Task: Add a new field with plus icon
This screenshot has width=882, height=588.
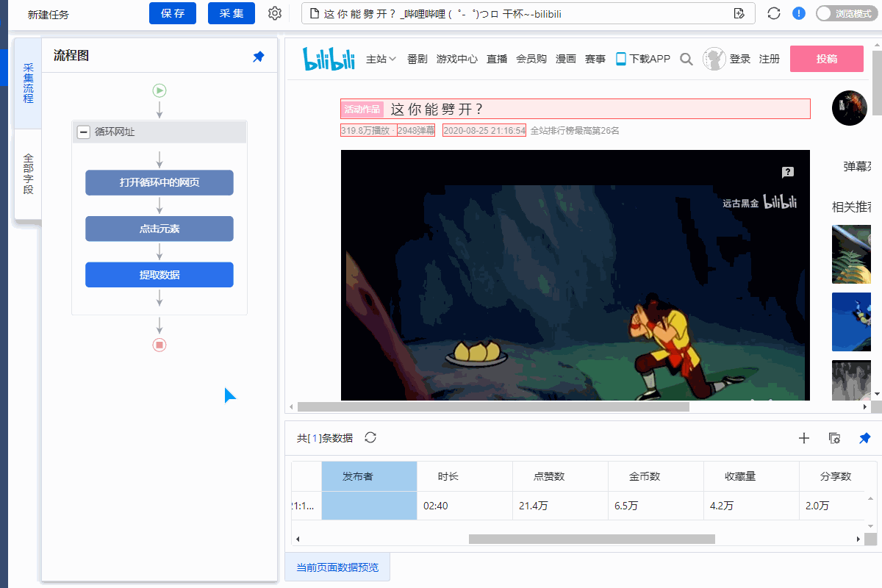Action: coord(804,438)
